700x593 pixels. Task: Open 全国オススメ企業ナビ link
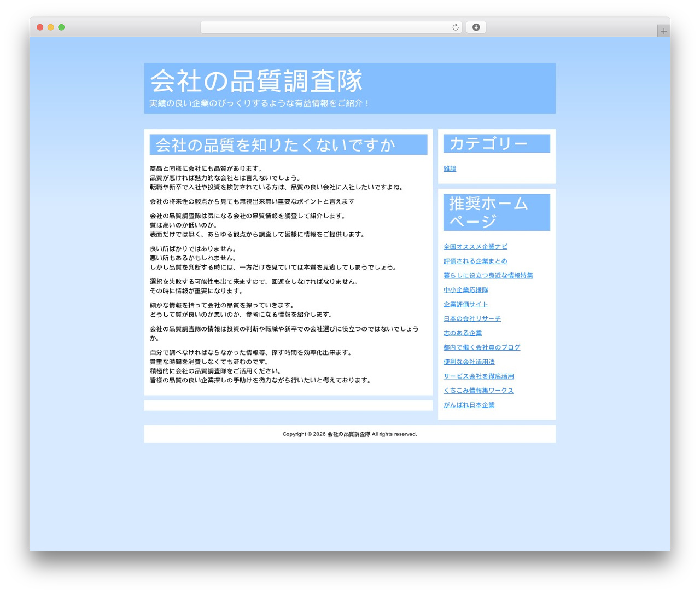[x=475, y=247]
